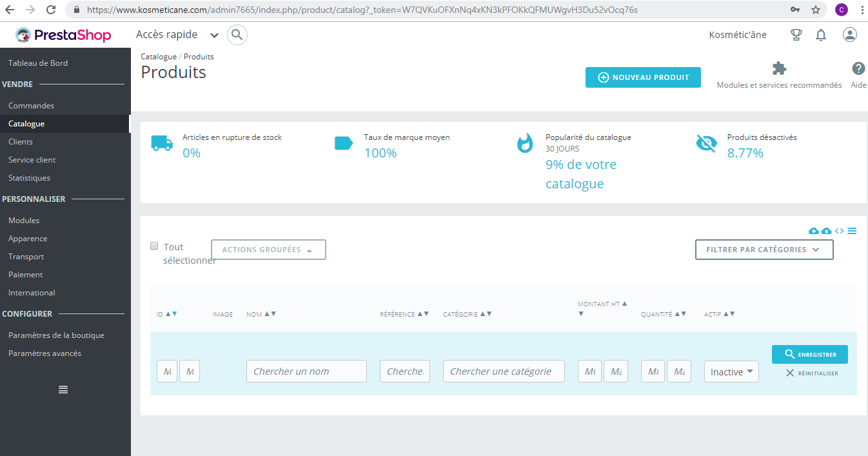
Task: Open the trophy merchant expertise icon
Action: 796,35
